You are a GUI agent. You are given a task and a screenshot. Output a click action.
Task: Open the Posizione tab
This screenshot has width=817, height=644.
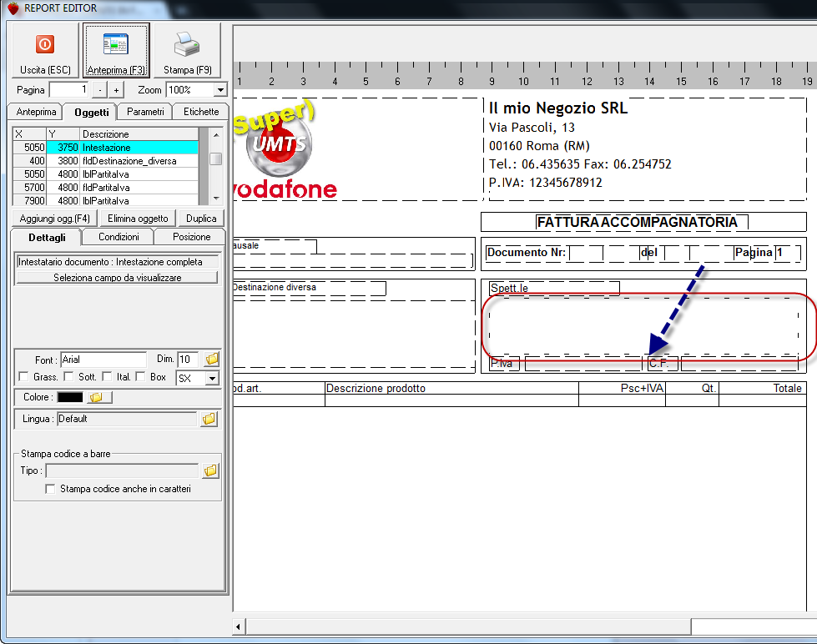tap(191, 237)
